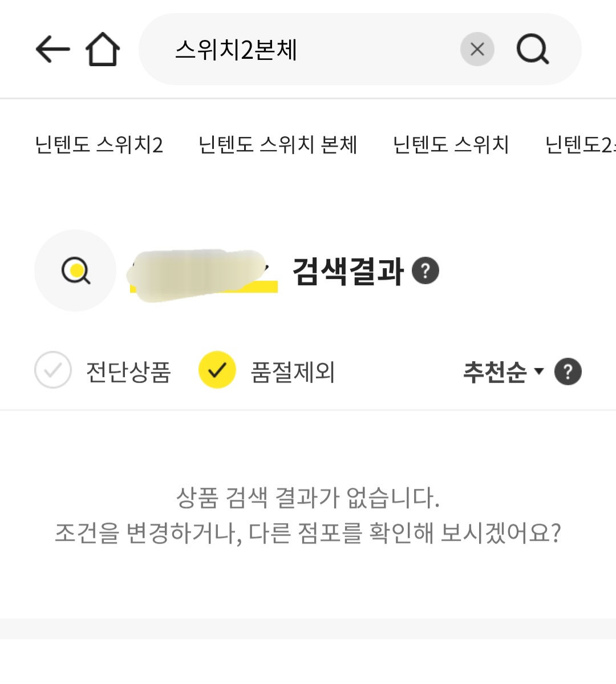The image size is (616, 684).
Task: Open help icon beside 추천순 sort
Action: point(568,372)
